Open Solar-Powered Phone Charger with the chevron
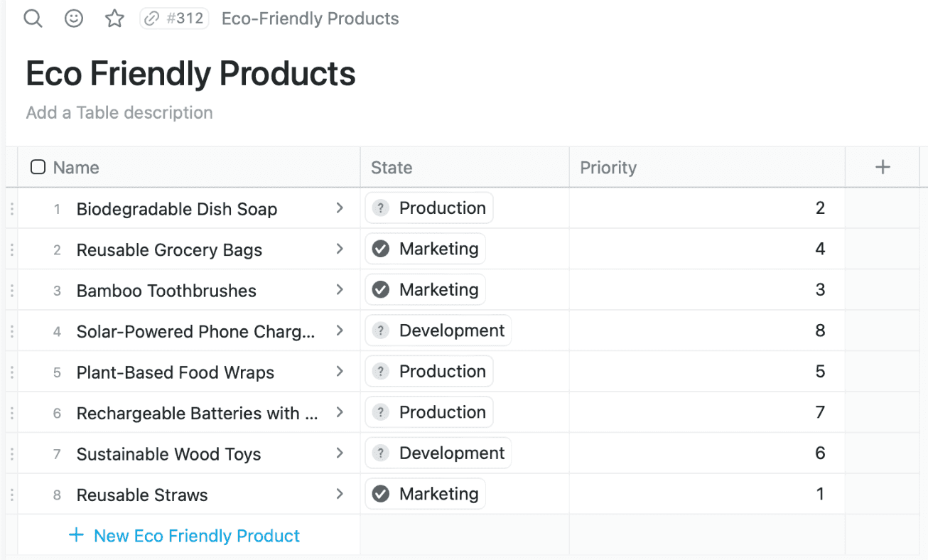Viewport: 928px width, 560px height. tap(340, 330)
